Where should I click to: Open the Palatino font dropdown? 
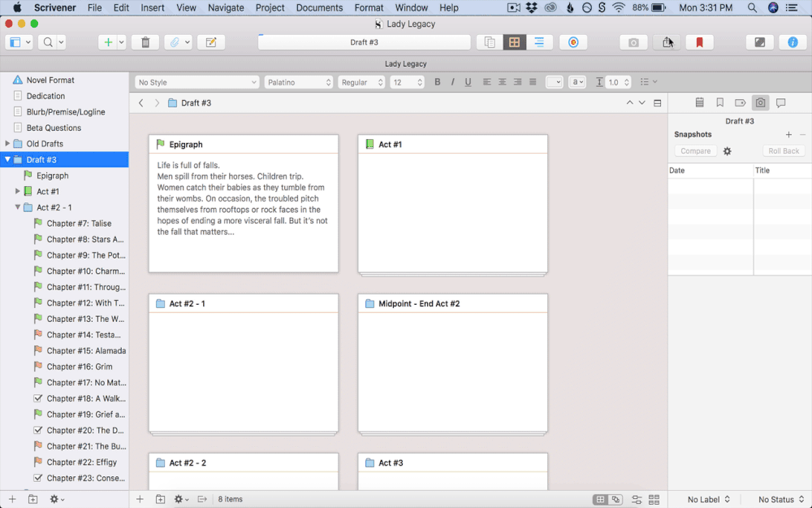point(299,82)
